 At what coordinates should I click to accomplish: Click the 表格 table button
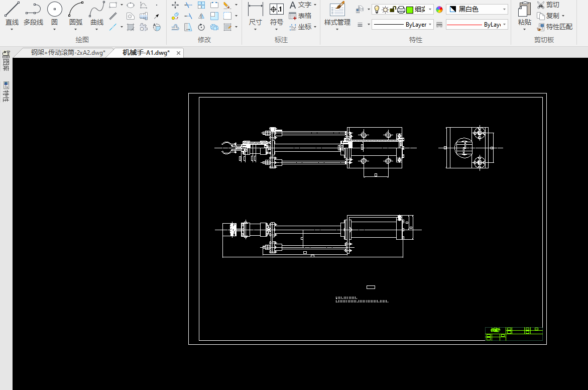300,16
